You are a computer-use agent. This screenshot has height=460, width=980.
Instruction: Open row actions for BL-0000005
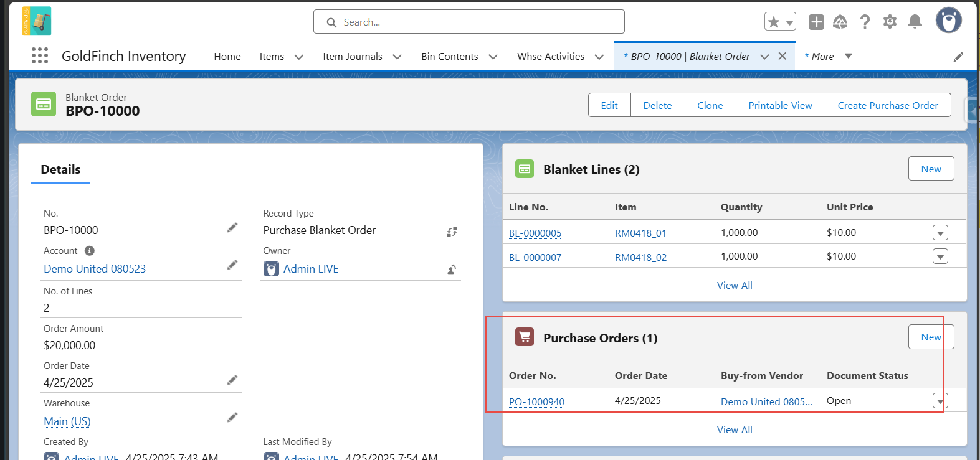click(x=940, y=233)
